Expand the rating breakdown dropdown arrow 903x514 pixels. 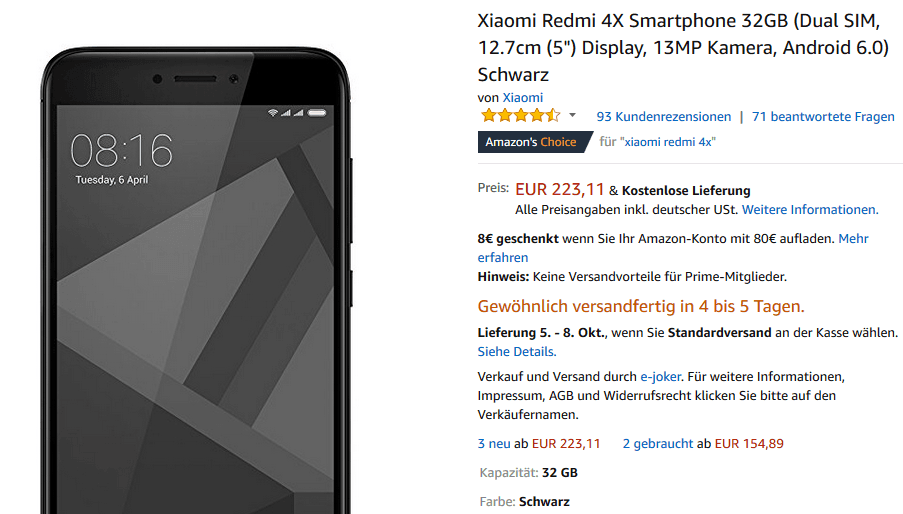click(x=572, y=116)
